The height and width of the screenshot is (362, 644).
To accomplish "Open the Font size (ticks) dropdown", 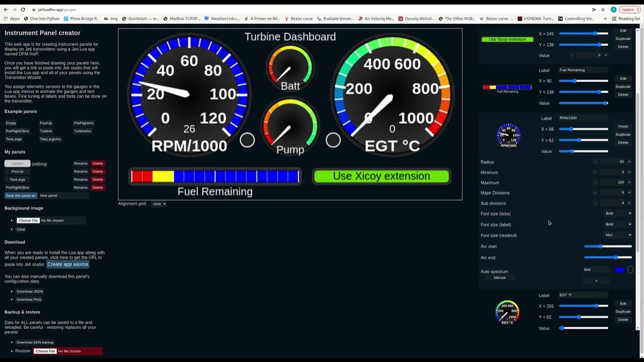I will click(618, 213).
